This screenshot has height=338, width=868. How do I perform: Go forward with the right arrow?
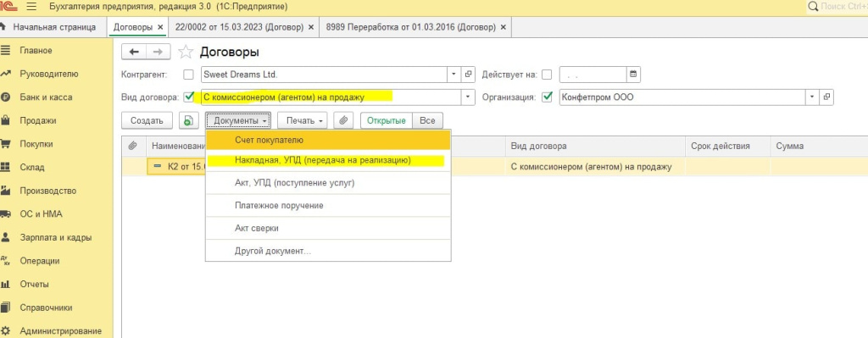[x=159, y=52]
